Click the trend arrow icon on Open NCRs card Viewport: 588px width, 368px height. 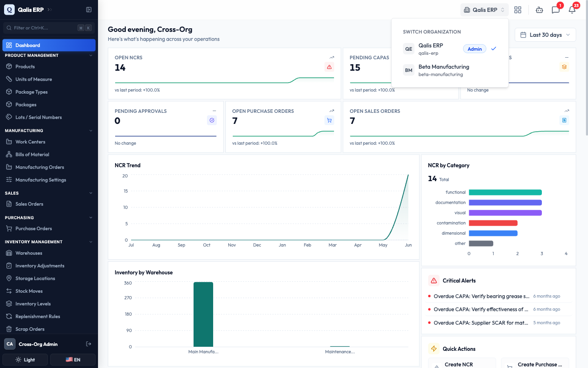(332, 58)
